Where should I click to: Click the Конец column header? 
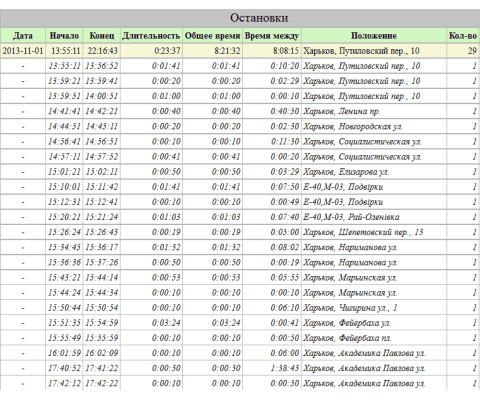click(102, 36)
